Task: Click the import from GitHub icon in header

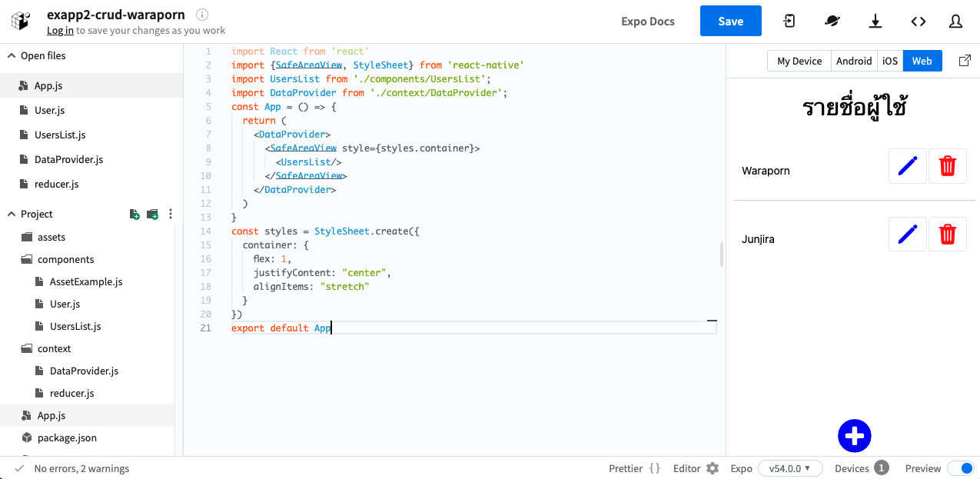Action: tap(789, 22)
